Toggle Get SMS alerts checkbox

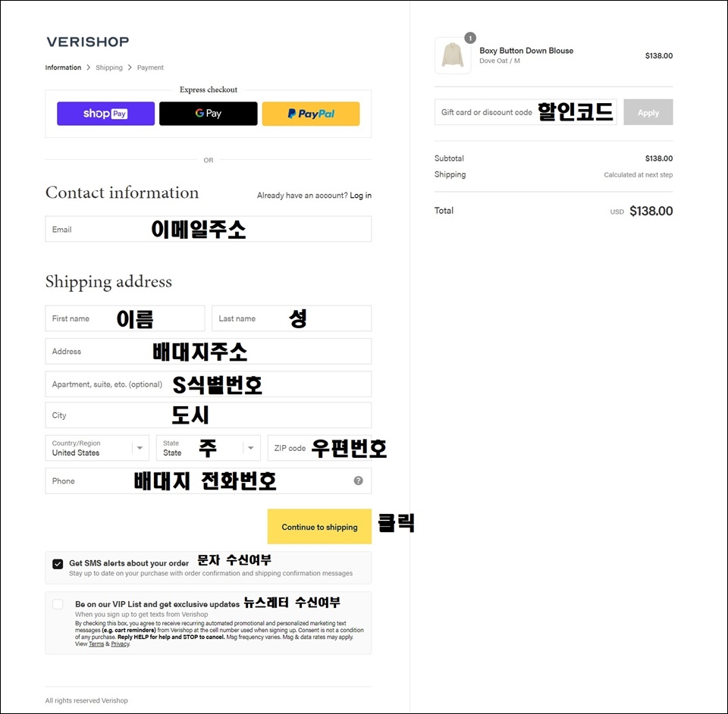coord(58,564)
